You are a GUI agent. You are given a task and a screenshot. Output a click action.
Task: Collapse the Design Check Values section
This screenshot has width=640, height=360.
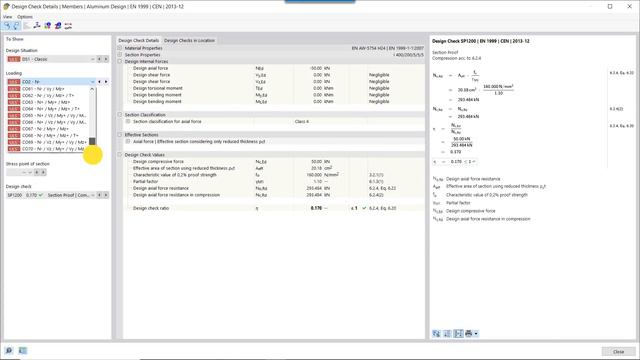click(120, 155)
